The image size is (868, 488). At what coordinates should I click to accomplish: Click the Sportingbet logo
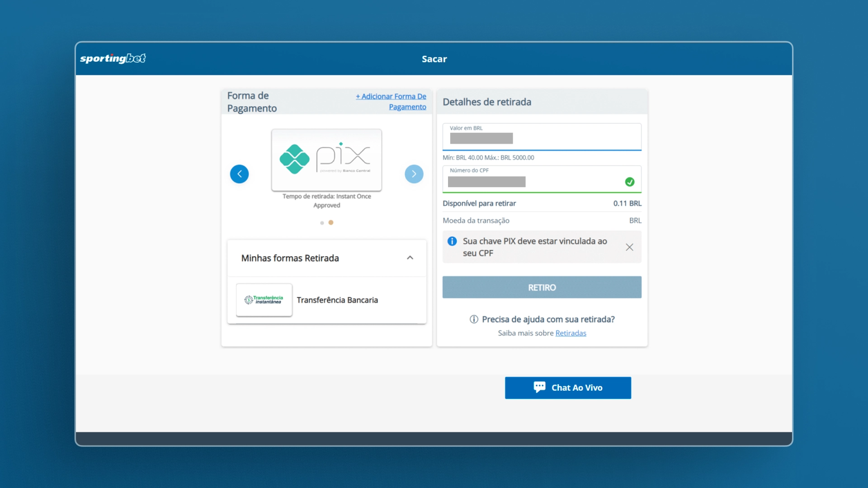[x=113, y=59]
